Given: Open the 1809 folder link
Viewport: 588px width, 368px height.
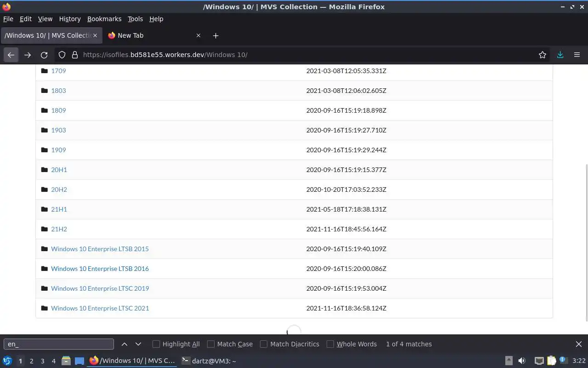Looking at the screenshot, I should tap(58, 110).
